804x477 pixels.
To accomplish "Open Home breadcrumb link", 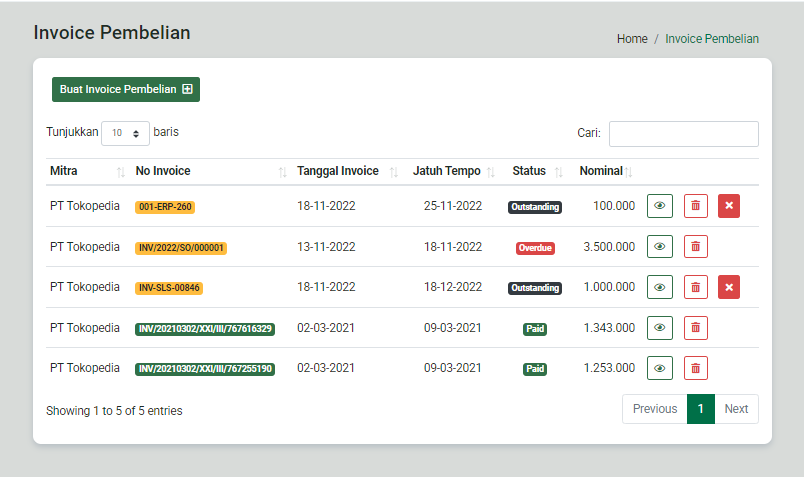I will (632, 39).
